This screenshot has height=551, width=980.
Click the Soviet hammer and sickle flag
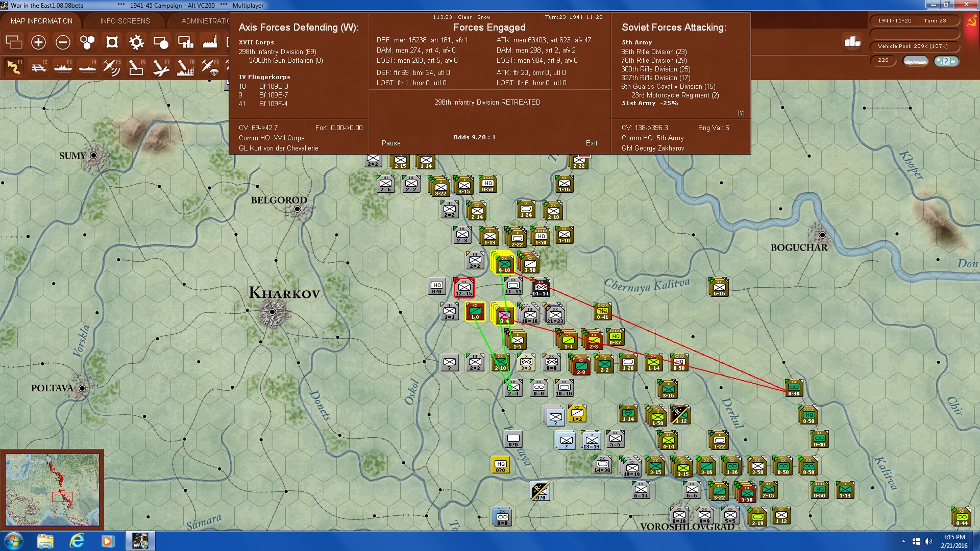point(971,22)
